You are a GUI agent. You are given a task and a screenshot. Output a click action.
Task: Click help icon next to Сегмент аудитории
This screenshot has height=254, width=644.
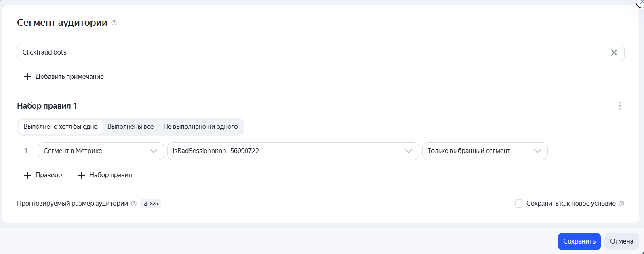pos(114,23)
